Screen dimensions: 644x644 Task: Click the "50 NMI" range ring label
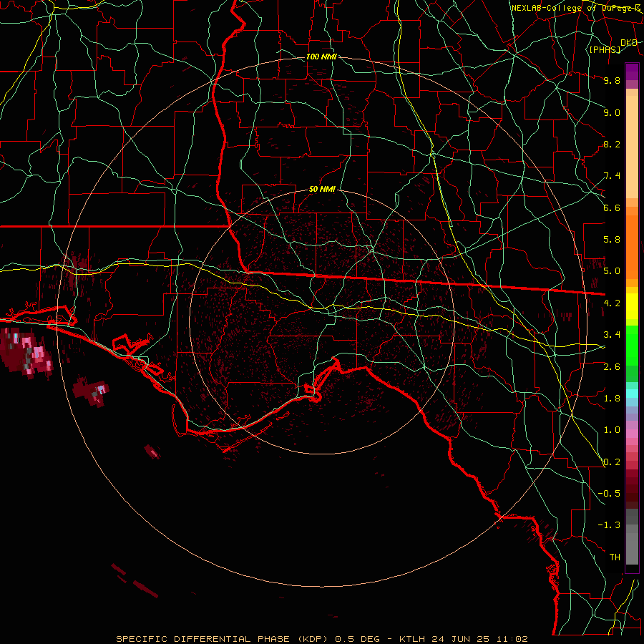coord(322,189)
